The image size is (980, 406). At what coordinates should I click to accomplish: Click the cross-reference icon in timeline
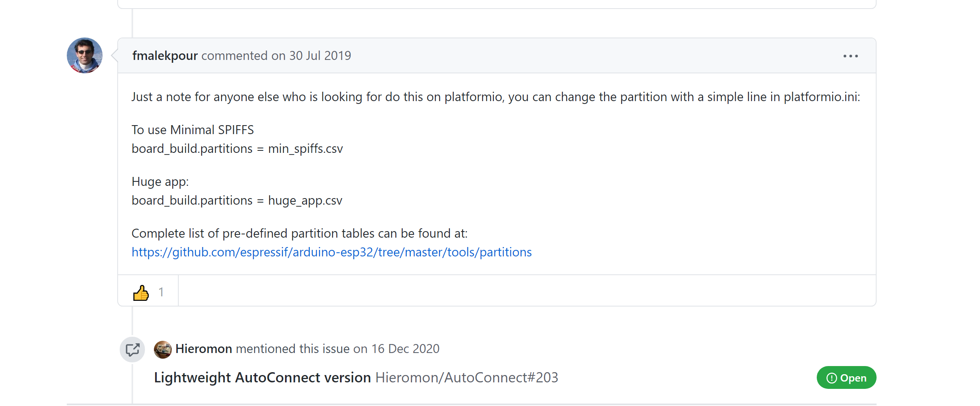click(x=132, y=349)
